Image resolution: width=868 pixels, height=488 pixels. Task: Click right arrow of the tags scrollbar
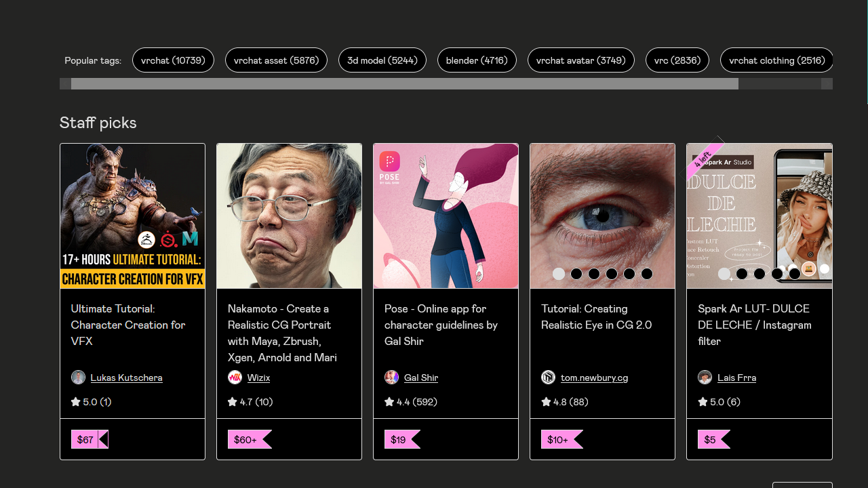[827, 84]
